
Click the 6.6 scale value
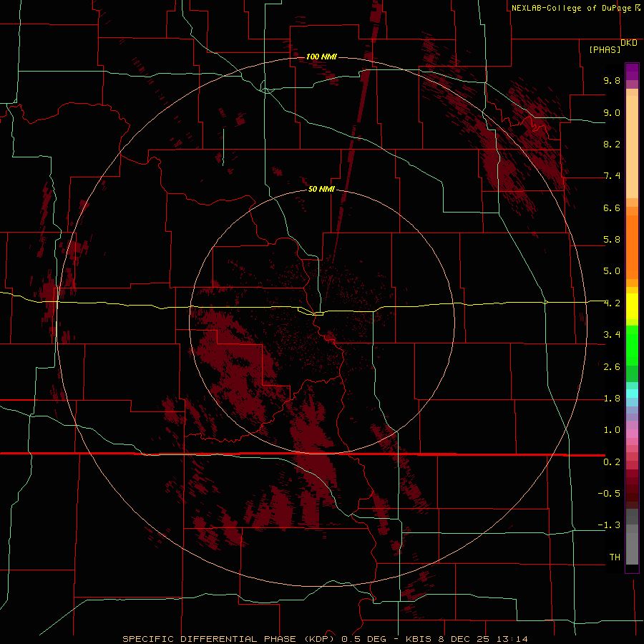click(612, 208)
